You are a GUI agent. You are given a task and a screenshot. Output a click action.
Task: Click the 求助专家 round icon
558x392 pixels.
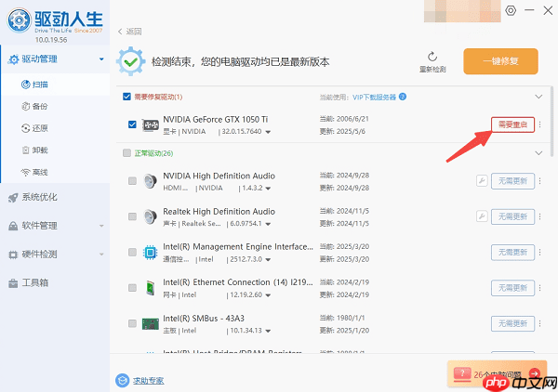click(123, 381)
